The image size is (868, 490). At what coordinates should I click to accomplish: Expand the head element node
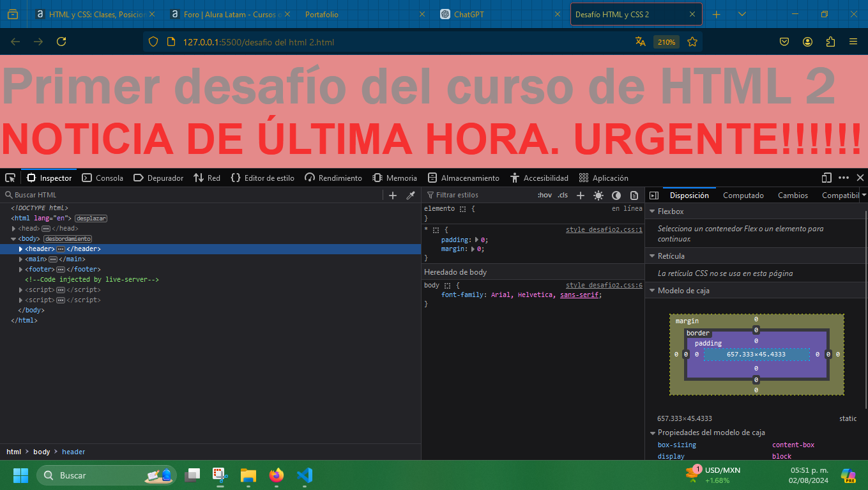[14, 229]
